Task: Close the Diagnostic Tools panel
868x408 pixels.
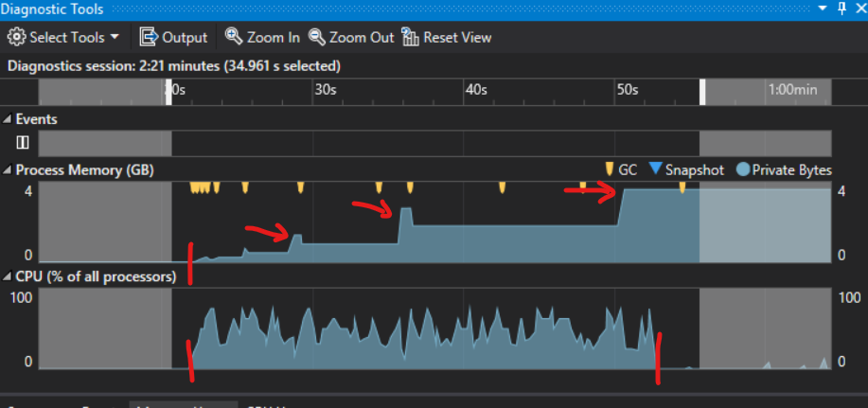Action: 859,9
